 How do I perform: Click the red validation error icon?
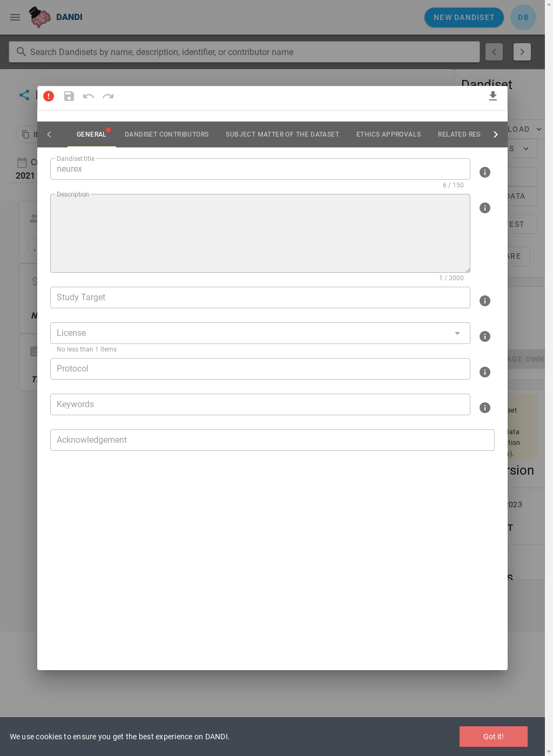(49, 96)
